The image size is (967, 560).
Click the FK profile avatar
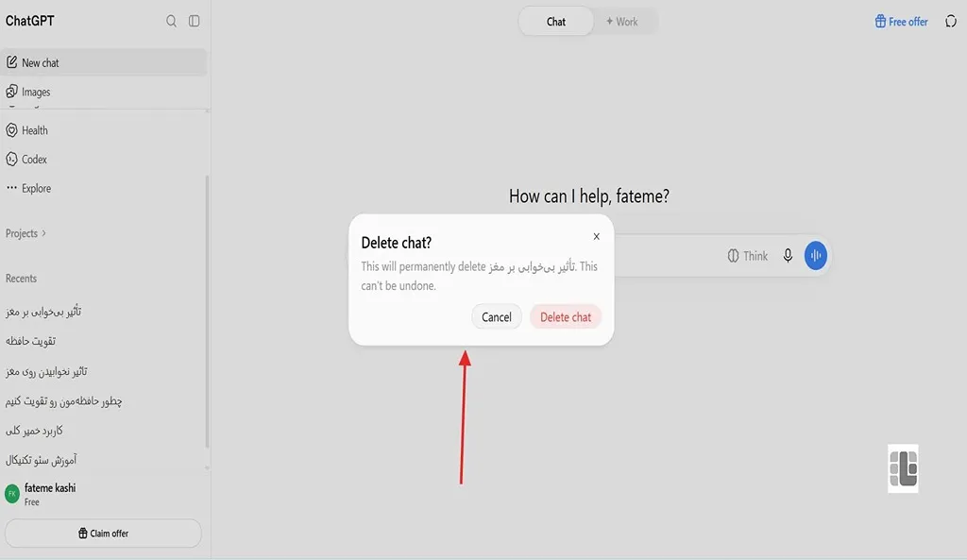[x=11, y=494]
